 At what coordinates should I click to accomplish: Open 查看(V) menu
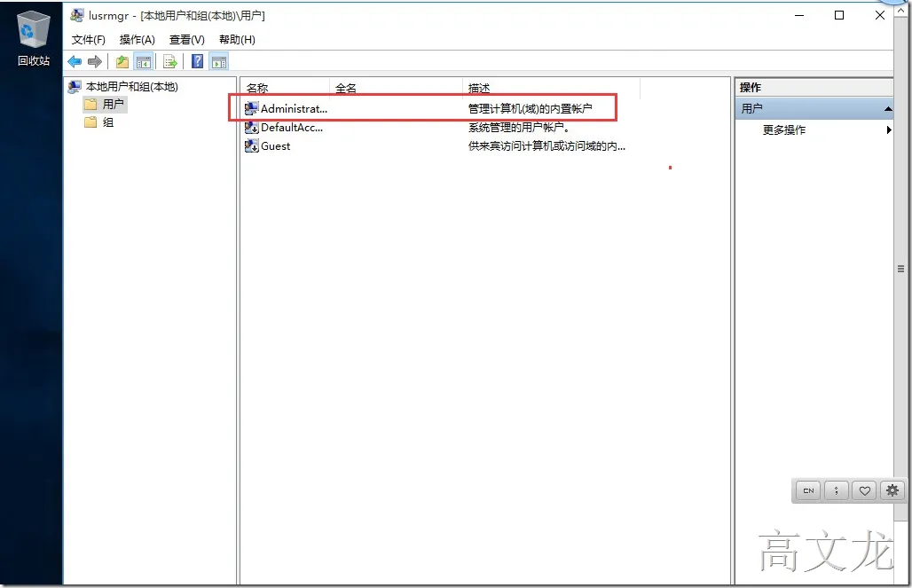[x=186, y=40]
